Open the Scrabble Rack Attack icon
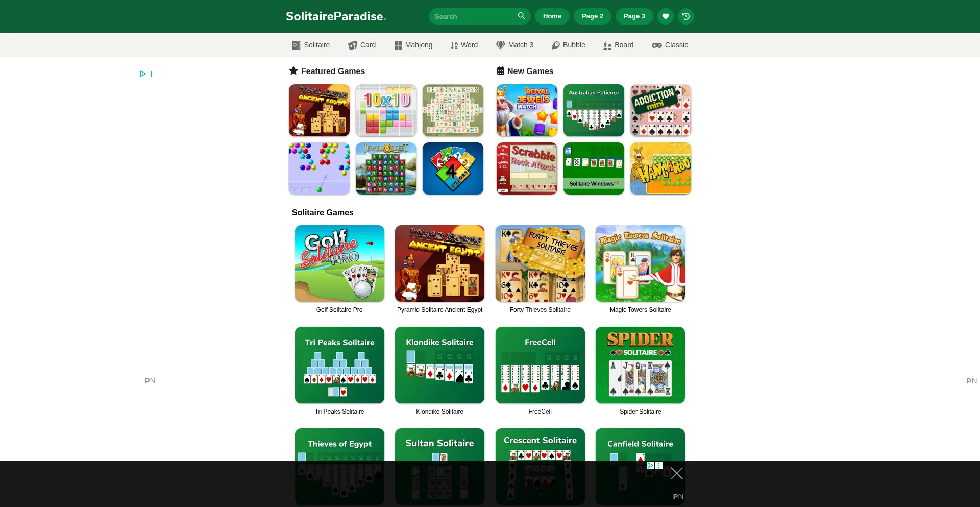This screenshot has width=980, height=507. pos(527,168)
